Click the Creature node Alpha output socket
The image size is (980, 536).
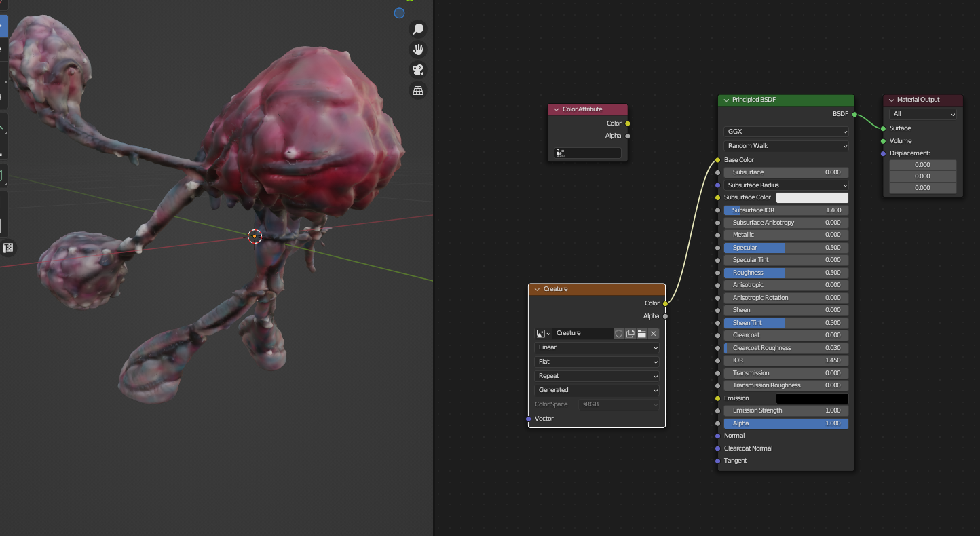coord(665,316)
